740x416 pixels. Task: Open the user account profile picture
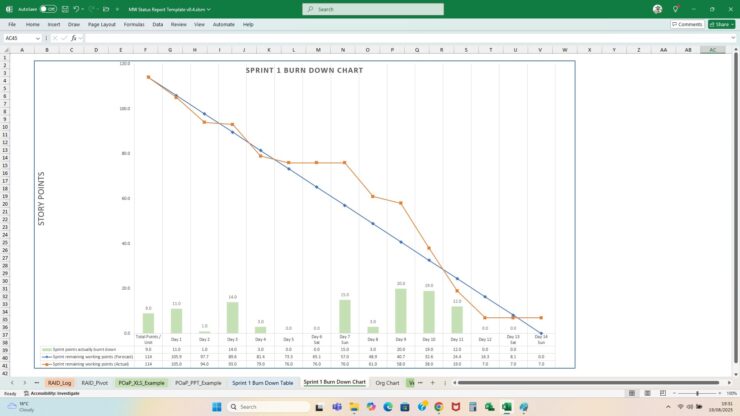point(657,9)
